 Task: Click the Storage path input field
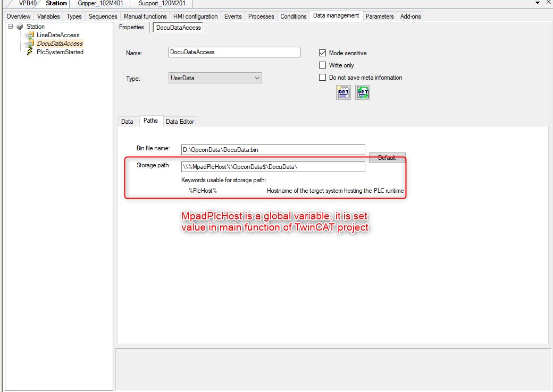(273, 167)
